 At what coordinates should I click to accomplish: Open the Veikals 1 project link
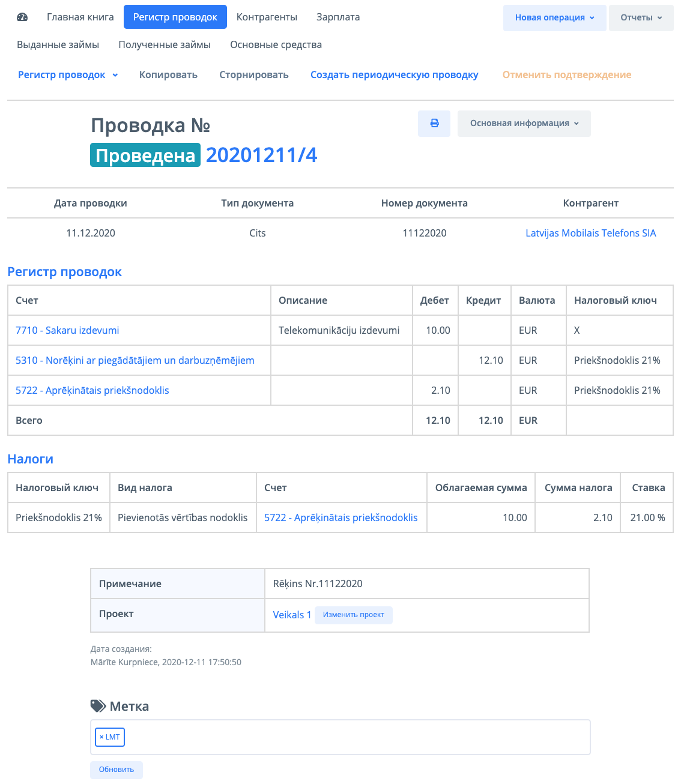(292, 615)
